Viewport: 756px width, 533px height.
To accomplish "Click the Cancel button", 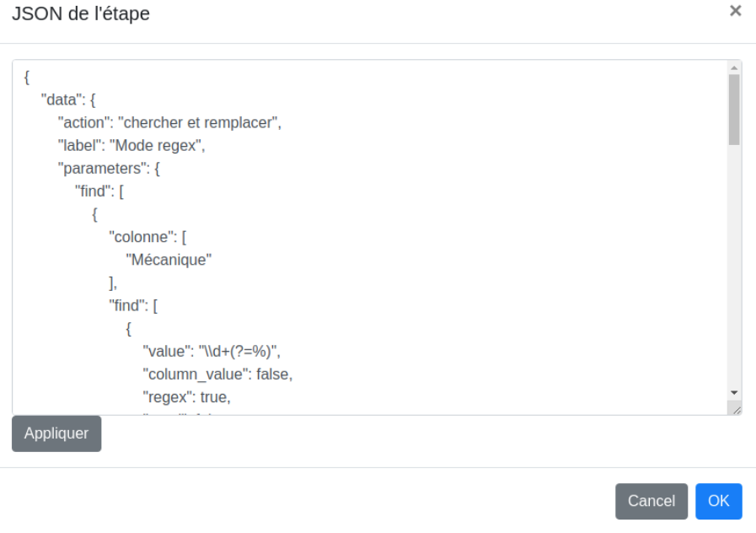I will (x=651, y=501).
